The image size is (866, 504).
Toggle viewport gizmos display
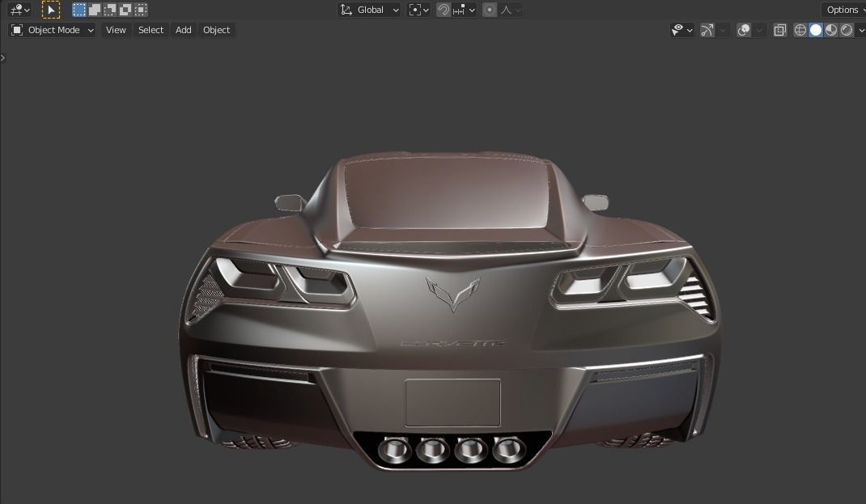[x=707, y=30]
